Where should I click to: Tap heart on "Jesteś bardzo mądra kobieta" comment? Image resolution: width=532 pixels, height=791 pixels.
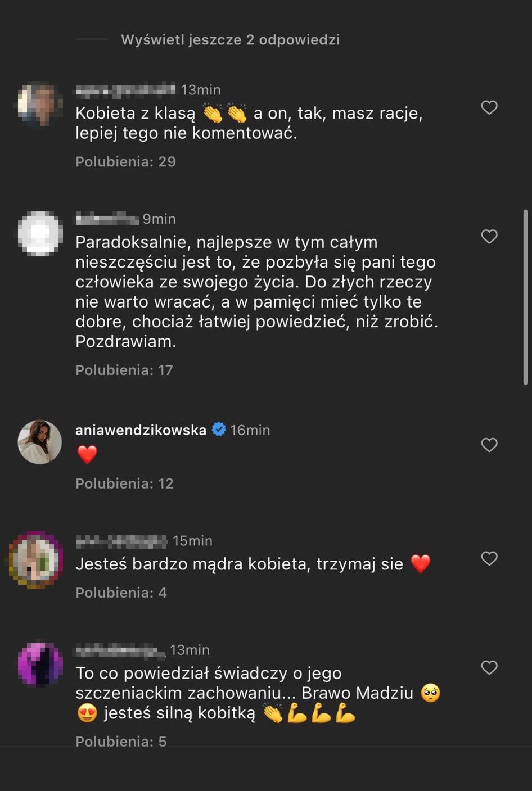(489, 558)
